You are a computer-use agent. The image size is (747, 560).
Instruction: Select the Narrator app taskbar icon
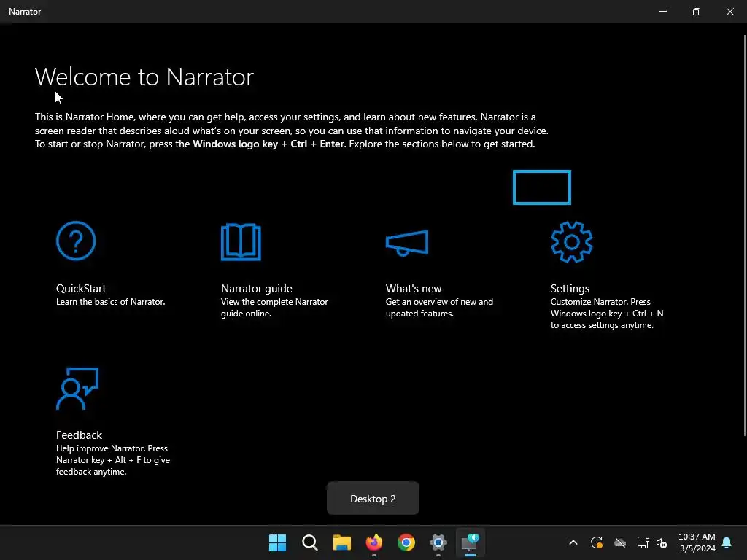471,542
